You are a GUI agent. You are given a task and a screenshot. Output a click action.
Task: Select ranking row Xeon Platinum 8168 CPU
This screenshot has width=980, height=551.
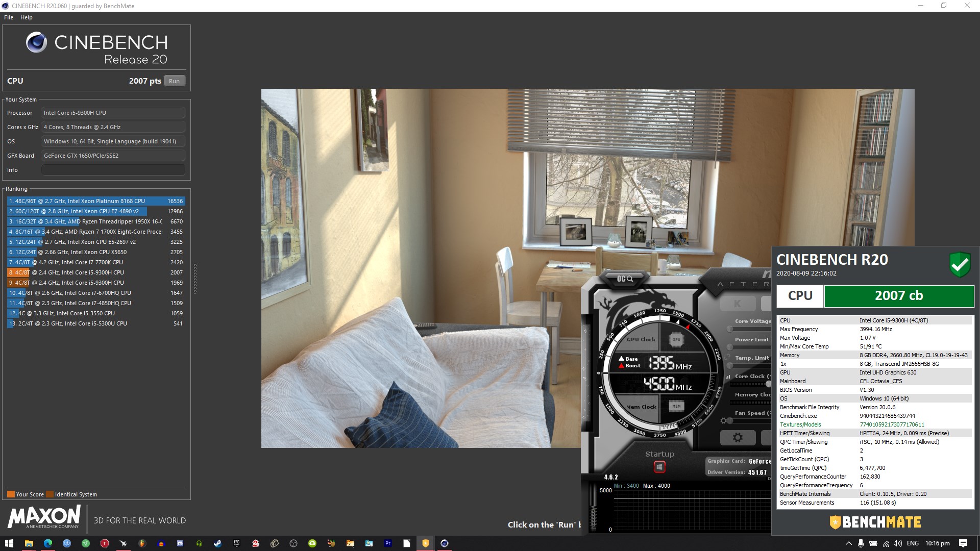coord(96,201)
